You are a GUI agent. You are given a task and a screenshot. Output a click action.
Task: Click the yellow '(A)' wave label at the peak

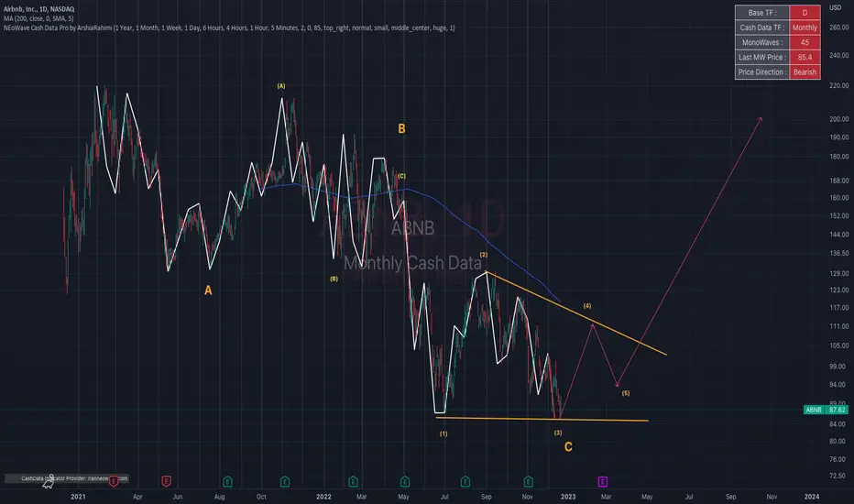[281, 85]
